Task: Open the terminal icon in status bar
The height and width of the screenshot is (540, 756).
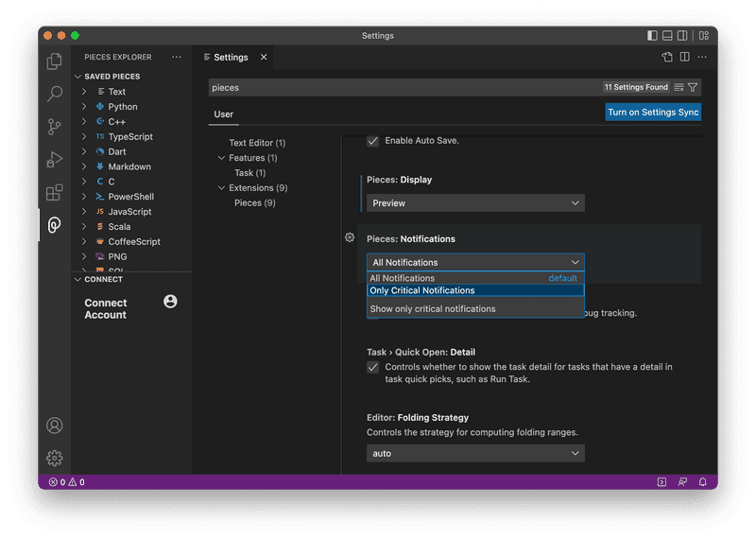Action: point(662,482)
